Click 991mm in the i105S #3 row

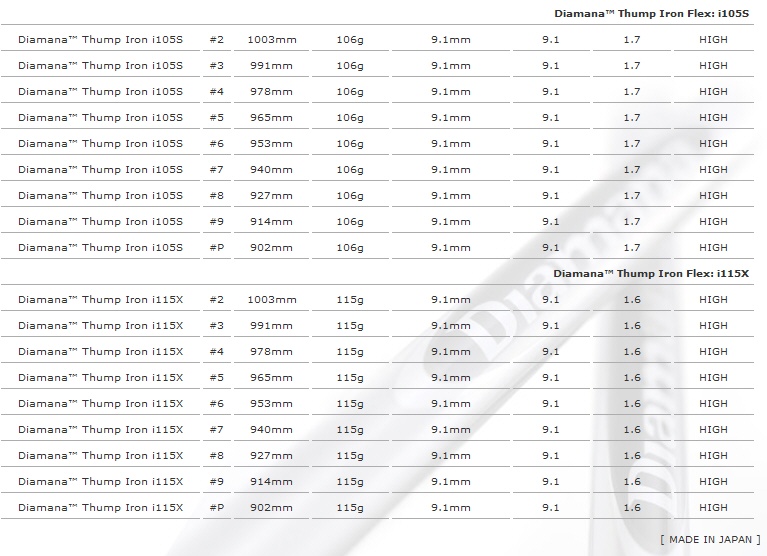(271, 66)
